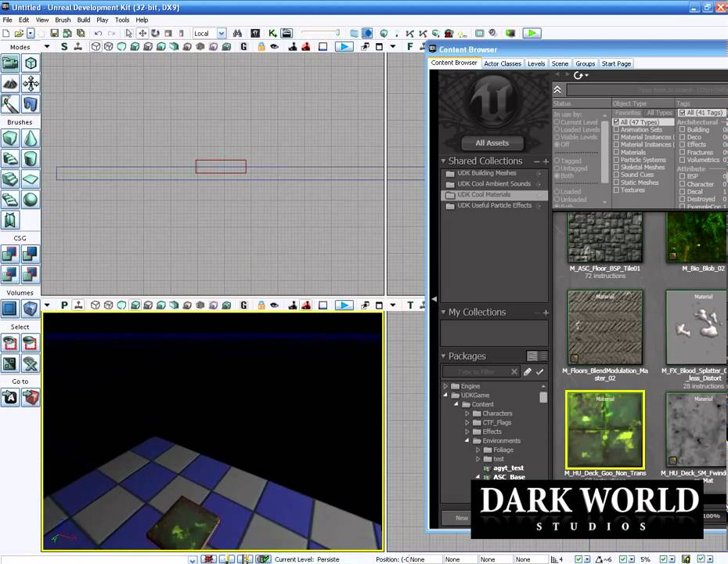
Task: Check the Materials type filter
Action: [x=616, y=152]
